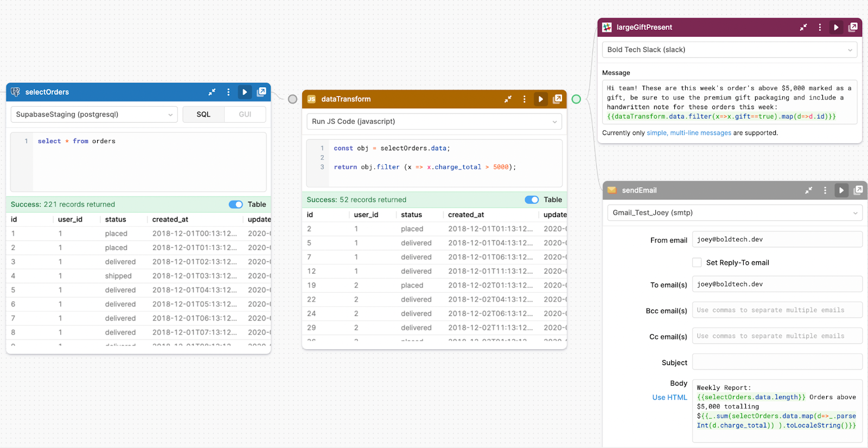Run the largeGiftPresent Slack block
The height and width of the screenshot is (448, 868).
(x=836, y=27)
